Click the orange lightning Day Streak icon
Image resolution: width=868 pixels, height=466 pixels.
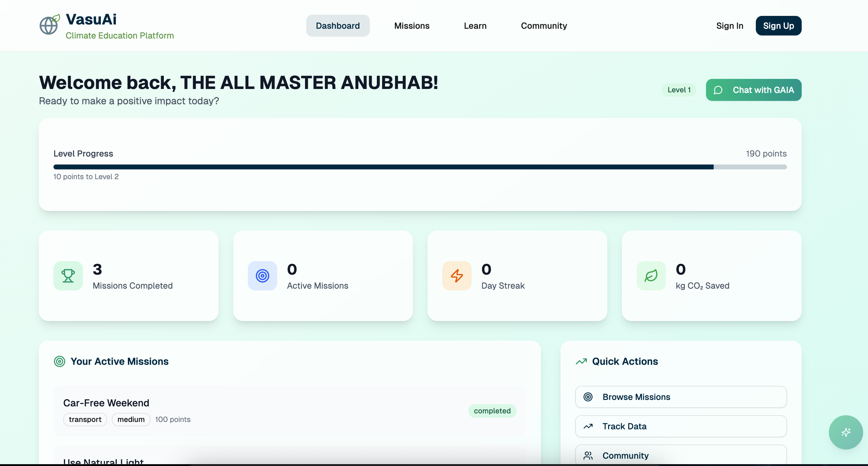point(457,276)
